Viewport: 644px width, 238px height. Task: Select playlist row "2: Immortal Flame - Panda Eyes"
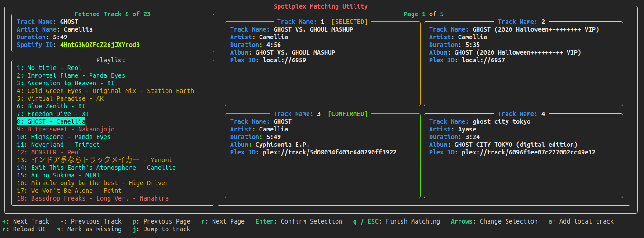coord(71,75)
